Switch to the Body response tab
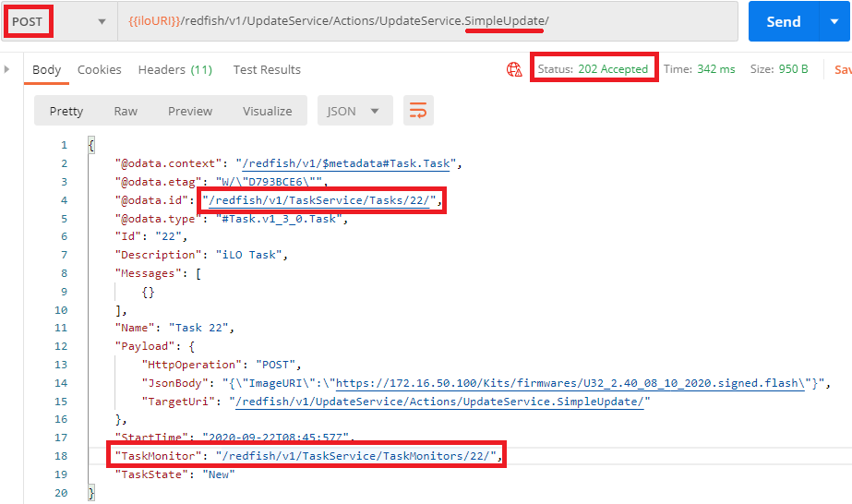Viewport: 852px width, 504px height. pos(46,69)
